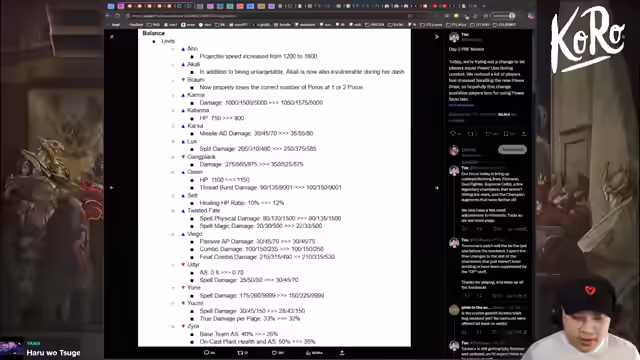Click the 'Braum' entry in the patch notes
The width and height of the screenshot is (640, 360).
tap(196, 80)
